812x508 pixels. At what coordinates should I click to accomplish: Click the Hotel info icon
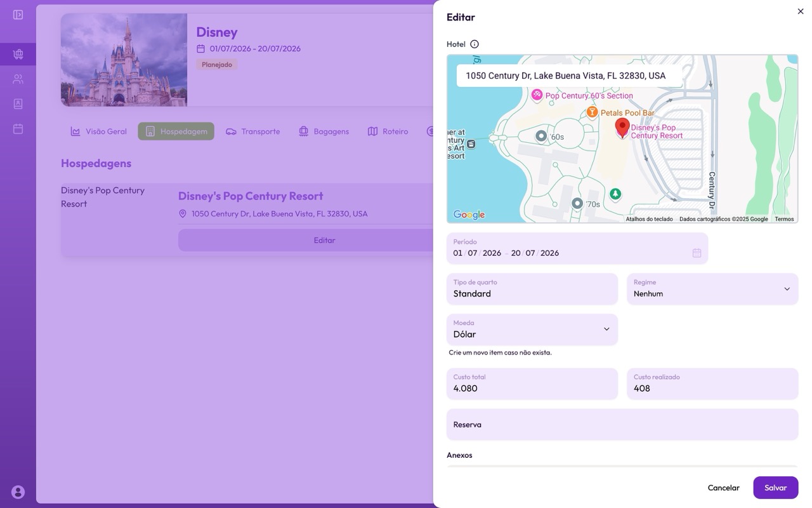click(x=475, y=44)
